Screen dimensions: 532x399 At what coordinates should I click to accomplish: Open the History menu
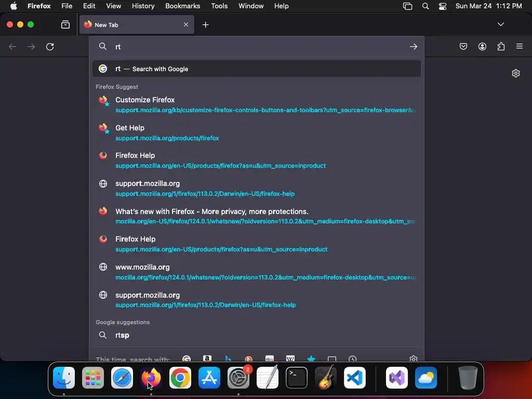143,6
